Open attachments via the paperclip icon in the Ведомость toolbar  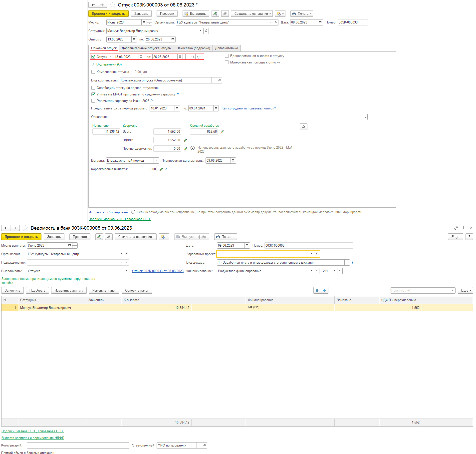click(x=109, y=237)
